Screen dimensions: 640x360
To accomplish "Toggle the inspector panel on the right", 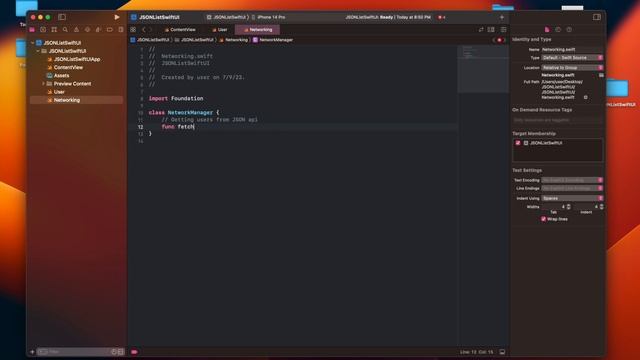I will click(597, 17).
